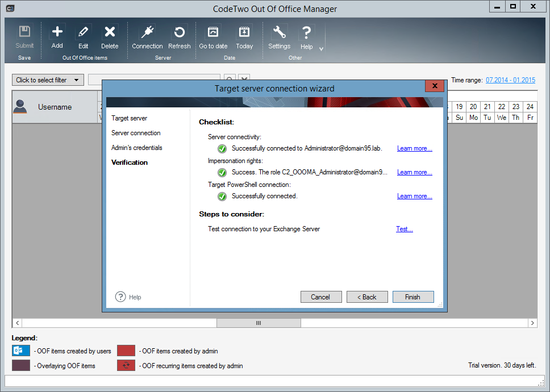
Task: Jump to Today in the calendar
Action: click(x=244, y=36)
